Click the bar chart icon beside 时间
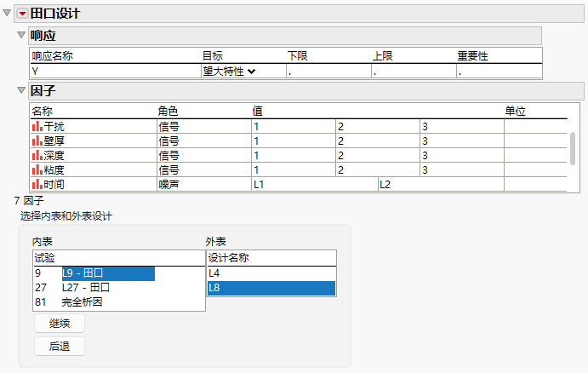Image resolution: width=588 pixels, height=373 pixels. pos(37,184)
